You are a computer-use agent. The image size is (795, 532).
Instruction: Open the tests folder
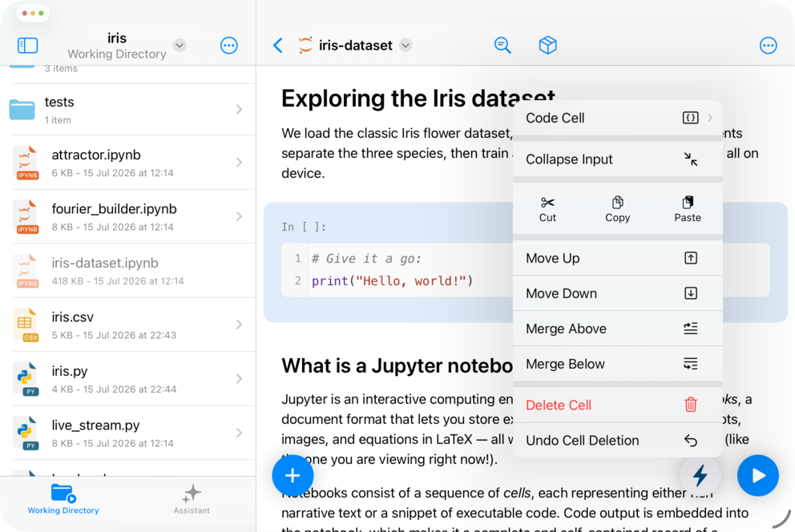pyautogui.click(x=127, y=110)
